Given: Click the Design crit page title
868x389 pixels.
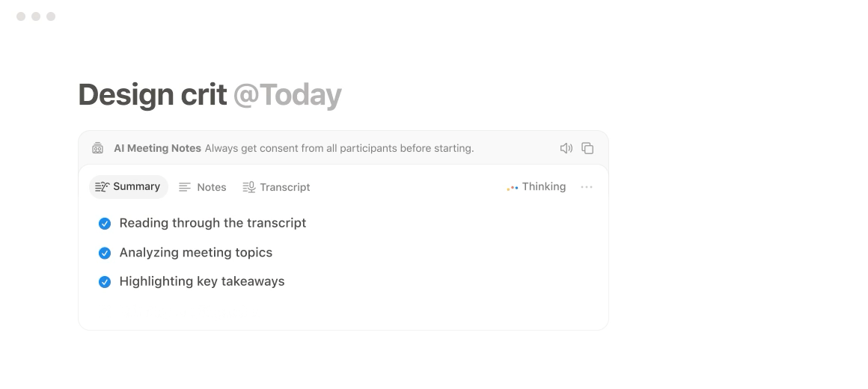Looking at the screenshot, I should (x=152, y=94).
